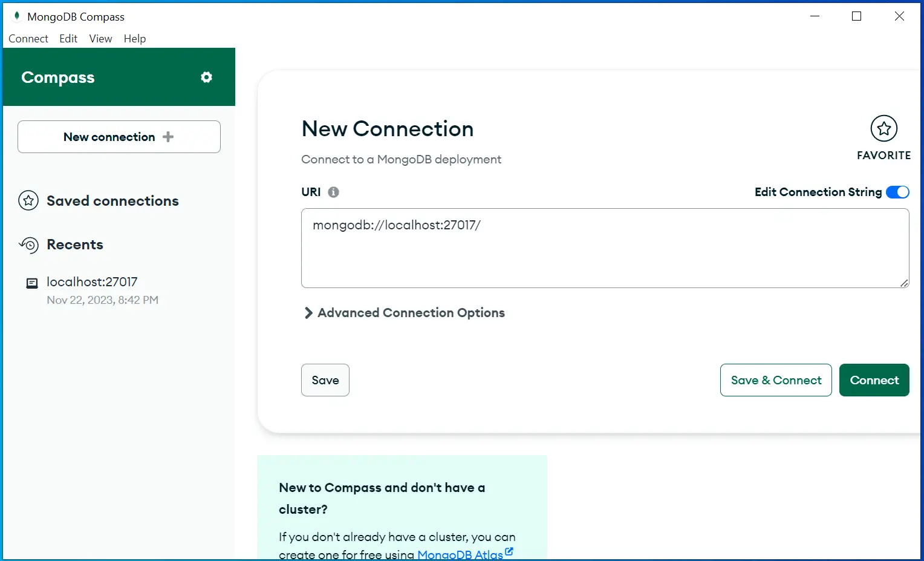Open the Help menu

(135, 39)
